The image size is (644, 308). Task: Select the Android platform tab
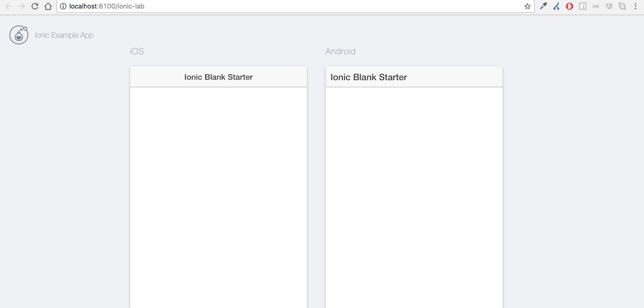[340, 51]
